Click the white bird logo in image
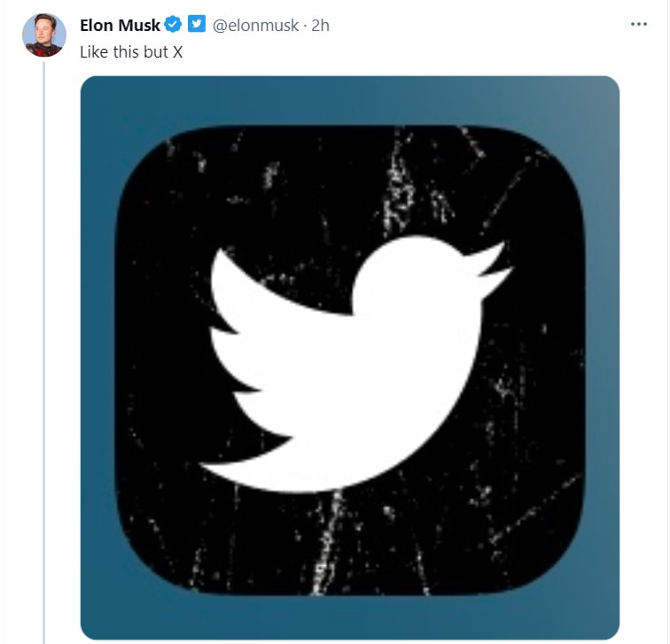Viewport: 670px width, 644px height. (x=354, y=372)
